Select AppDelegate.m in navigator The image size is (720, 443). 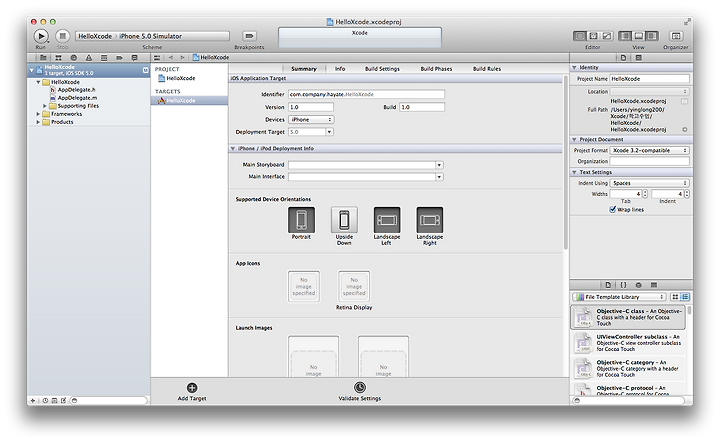77,98
